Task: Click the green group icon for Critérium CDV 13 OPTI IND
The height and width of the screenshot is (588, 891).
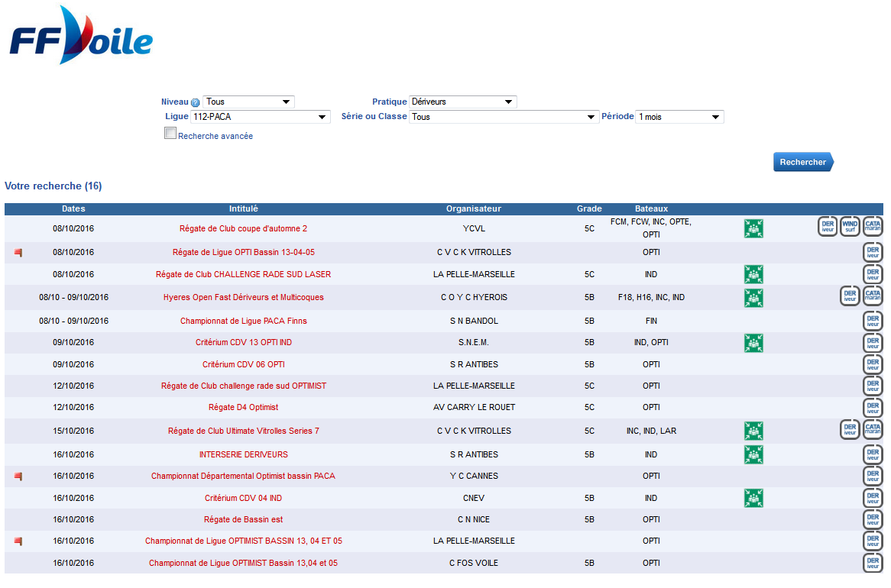Action: point(753,343)
